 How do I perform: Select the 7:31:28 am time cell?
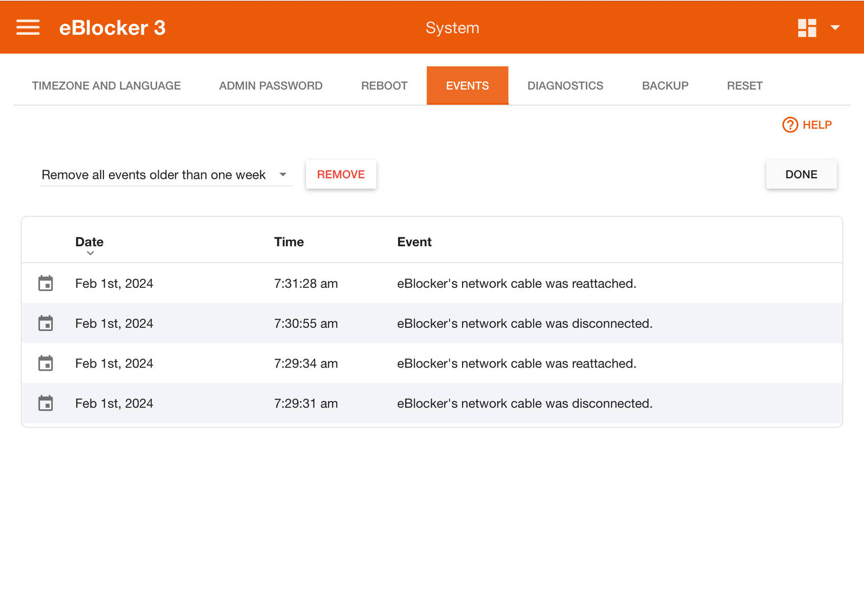point(306,284)
